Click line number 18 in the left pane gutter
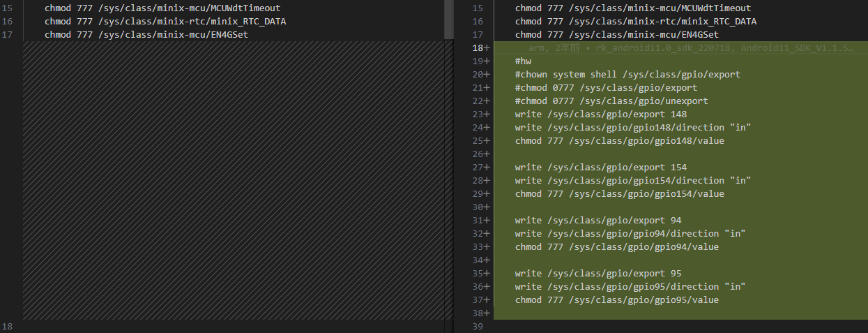868x333 pixels. coord(7,327)
